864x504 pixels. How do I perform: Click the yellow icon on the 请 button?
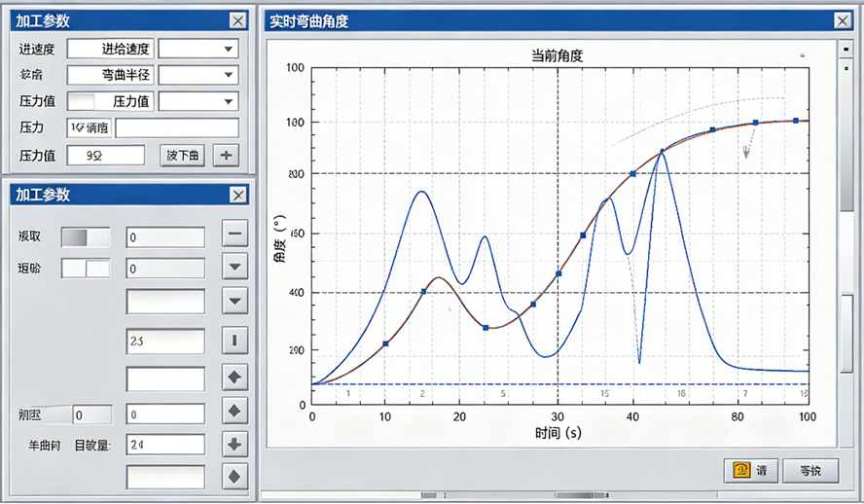[x=741, y=471]
